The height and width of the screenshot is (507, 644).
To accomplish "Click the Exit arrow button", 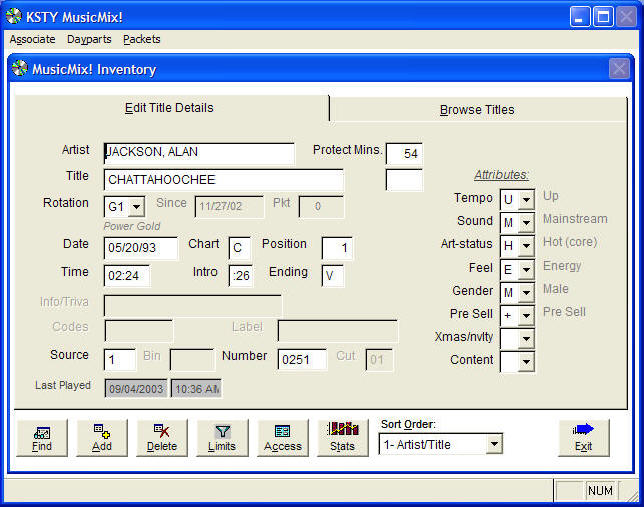I will pyautogui.click(x=584, y=438).
